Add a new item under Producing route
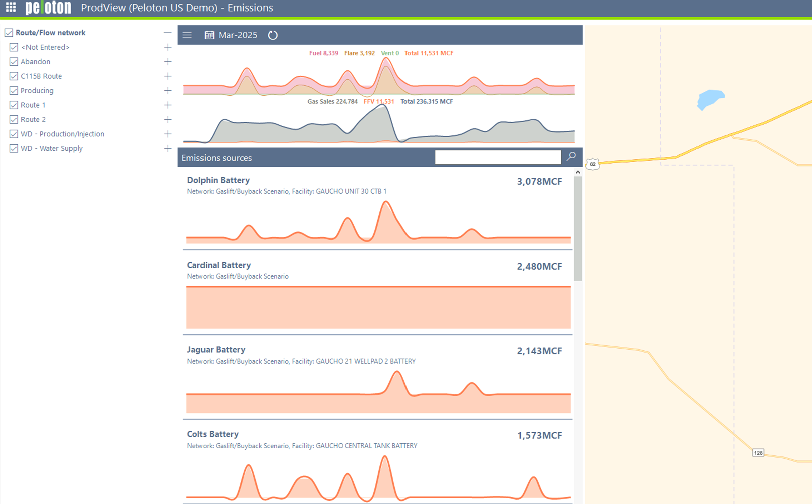 (x=168, y=90)
